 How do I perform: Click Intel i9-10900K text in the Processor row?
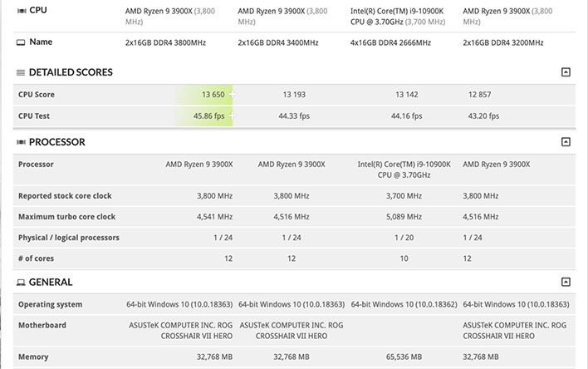point(404,170)
